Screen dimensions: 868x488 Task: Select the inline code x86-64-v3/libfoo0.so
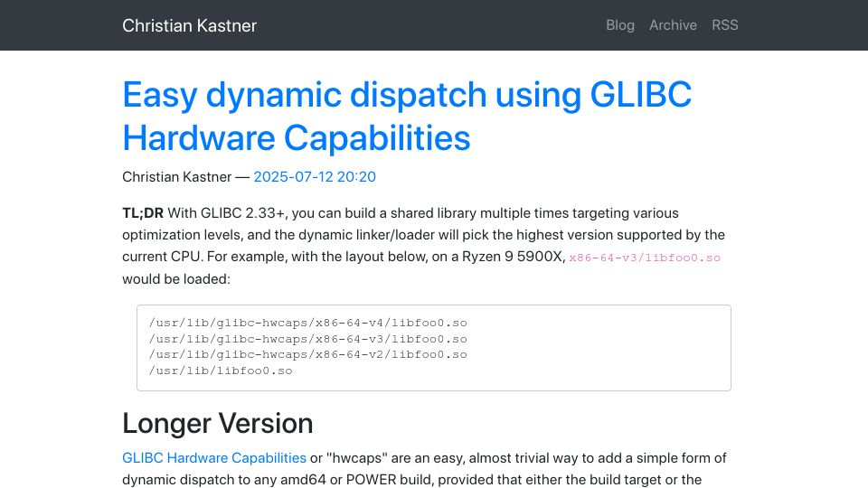(645, 258)
